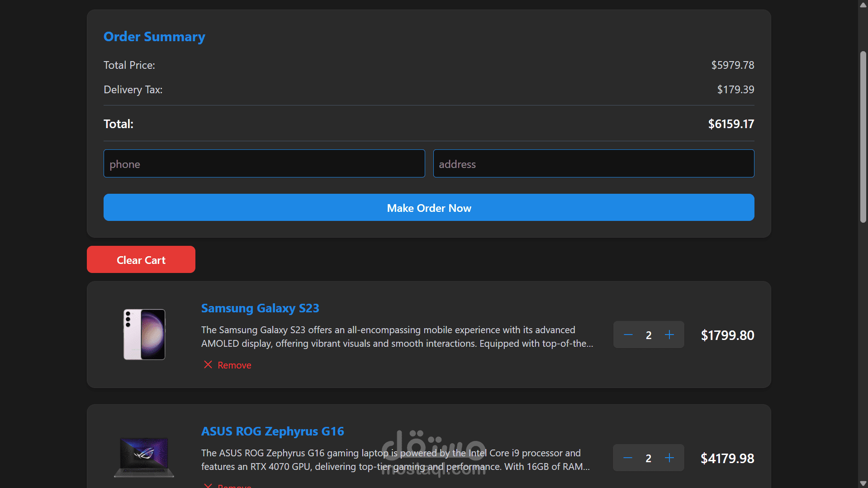The height and width of the screenshot is (488, 868).
Task: Click the Delivery Tax label
Action: click(133, 90)
